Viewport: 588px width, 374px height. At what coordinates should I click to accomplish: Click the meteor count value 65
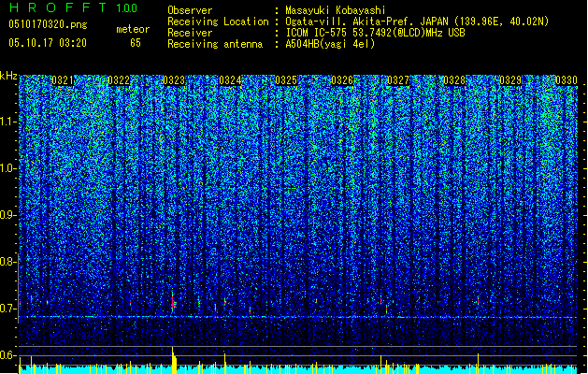tap(136, 43)
